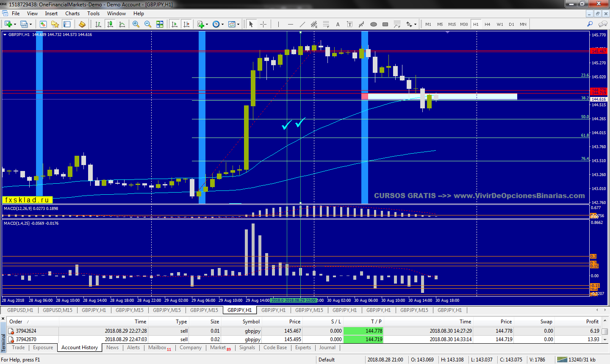Expand the New Chart dropdown arrow
The image size is (610, 364).
click(x=15, y=24)
